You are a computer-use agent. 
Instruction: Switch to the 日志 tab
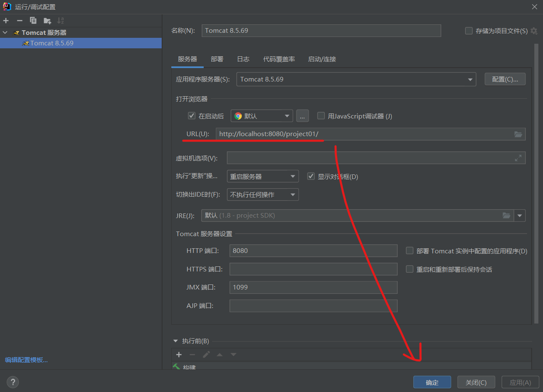[x=243, y=59]
